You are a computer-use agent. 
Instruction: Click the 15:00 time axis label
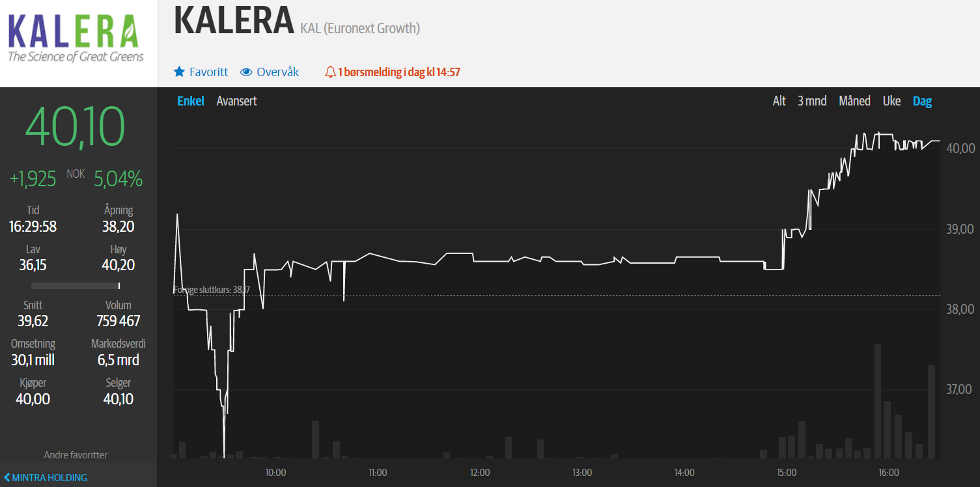[x=787, y=473]
